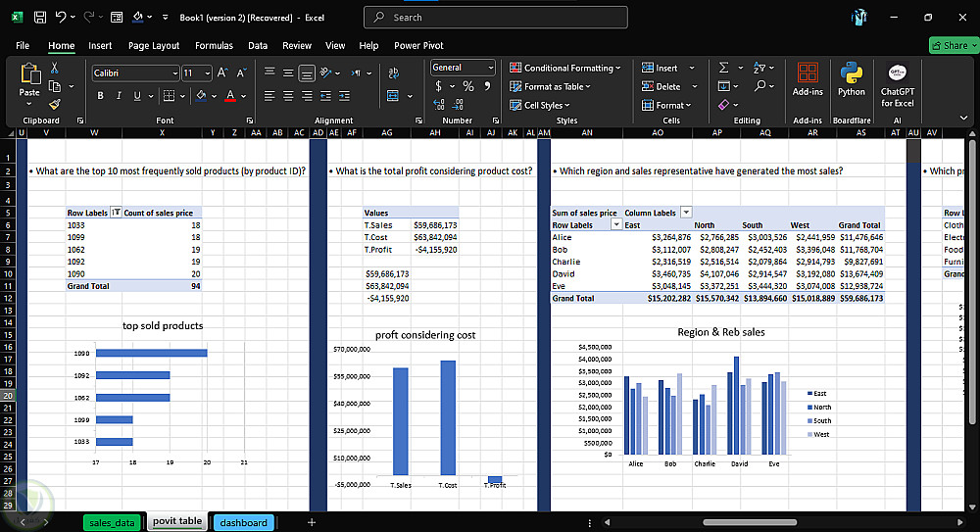Viewport: 980px width, 532px height.
Task: Open the Python in Excel tool
Action: (851, 78)
